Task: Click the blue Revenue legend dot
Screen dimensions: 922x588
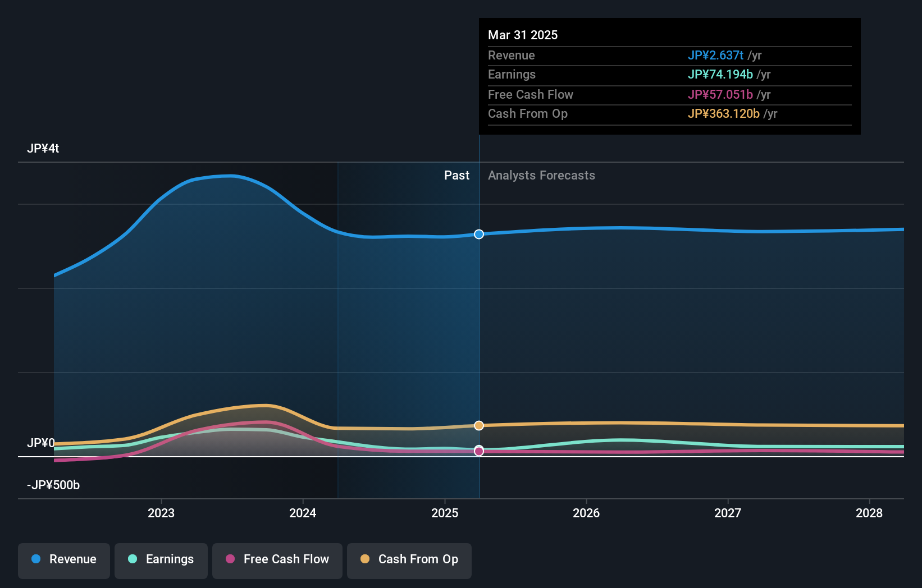Action: pyautogui.click(x=36, y=559)
